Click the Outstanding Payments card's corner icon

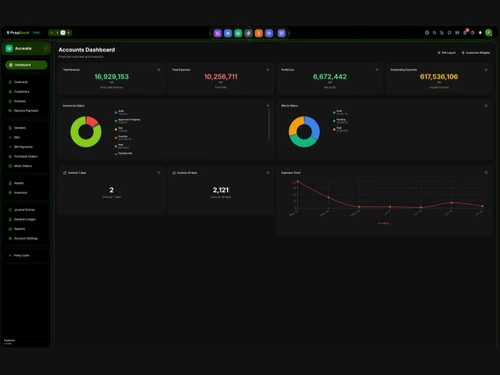click(x=486, y=70)
